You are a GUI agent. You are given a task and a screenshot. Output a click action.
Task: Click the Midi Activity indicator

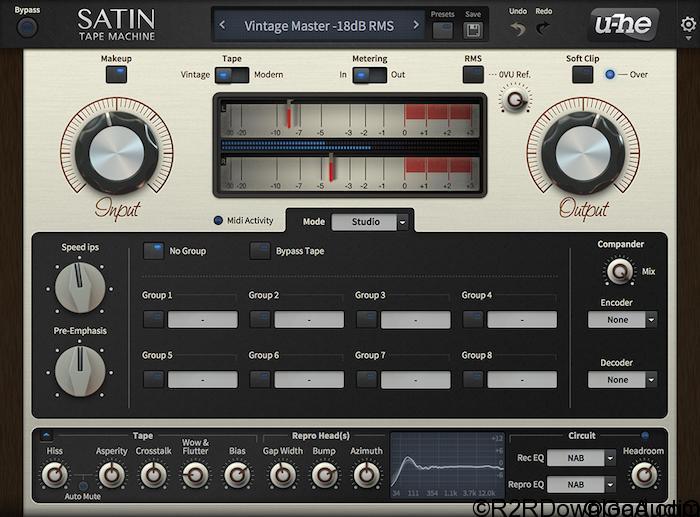[218, 220]
